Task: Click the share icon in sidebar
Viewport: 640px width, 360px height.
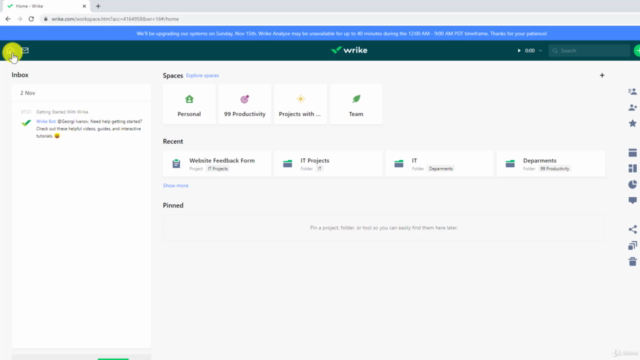Action: 632,229
